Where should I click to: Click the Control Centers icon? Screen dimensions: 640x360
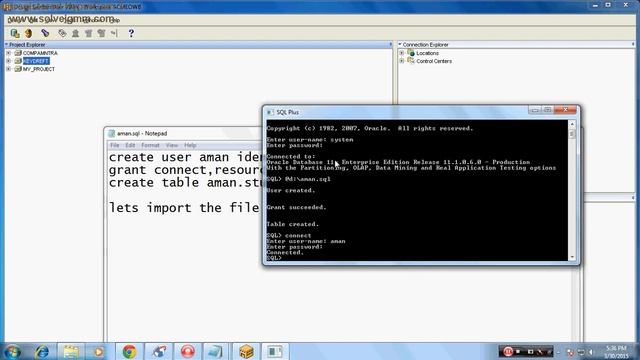pyautogui.click(x=411, y=61)
